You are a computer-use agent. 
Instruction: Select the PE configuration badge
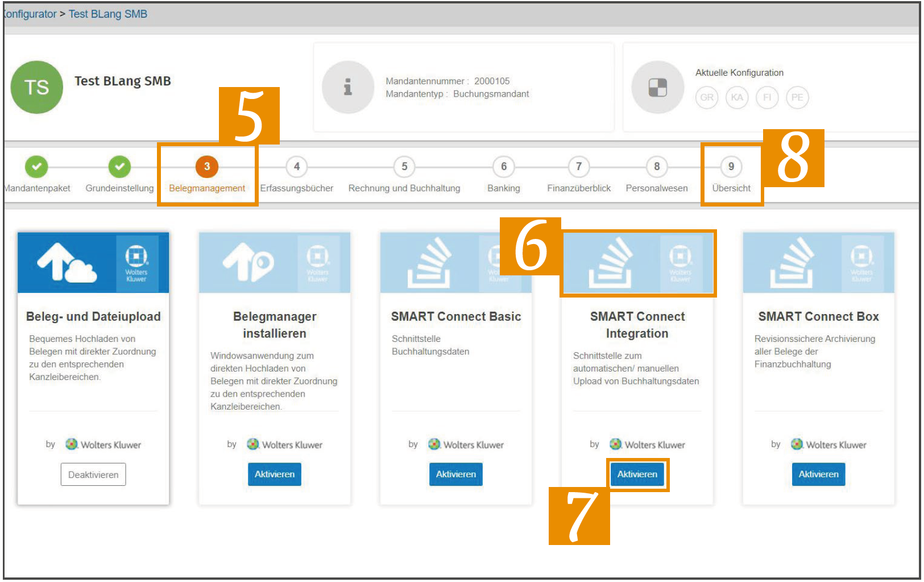point(797,97)
